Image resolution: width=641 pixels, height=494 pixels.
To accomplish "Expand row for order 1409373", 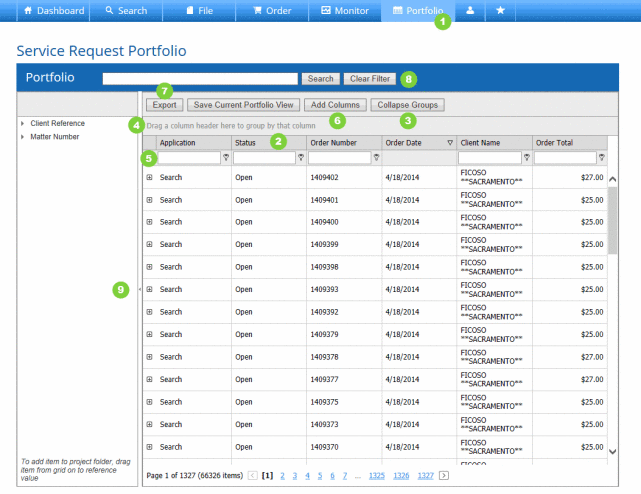I will (x=150, y=424).
